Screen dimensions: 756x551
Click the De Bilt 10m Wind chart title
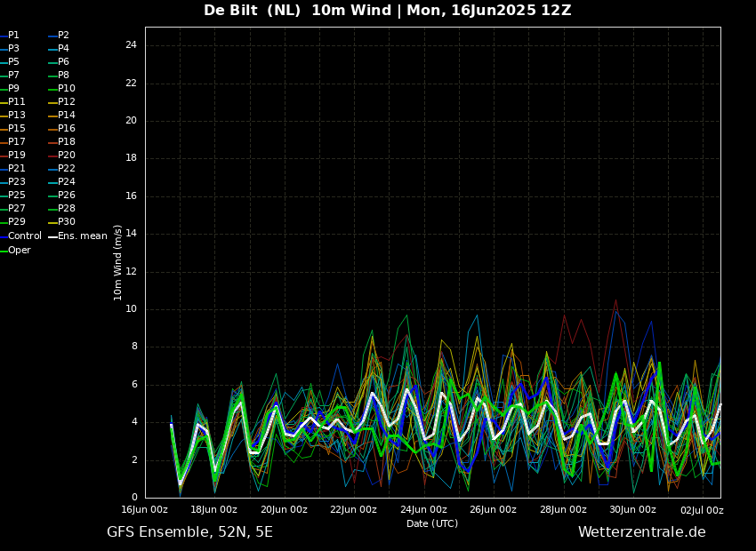pyautogui.click(x=388, y=11)
